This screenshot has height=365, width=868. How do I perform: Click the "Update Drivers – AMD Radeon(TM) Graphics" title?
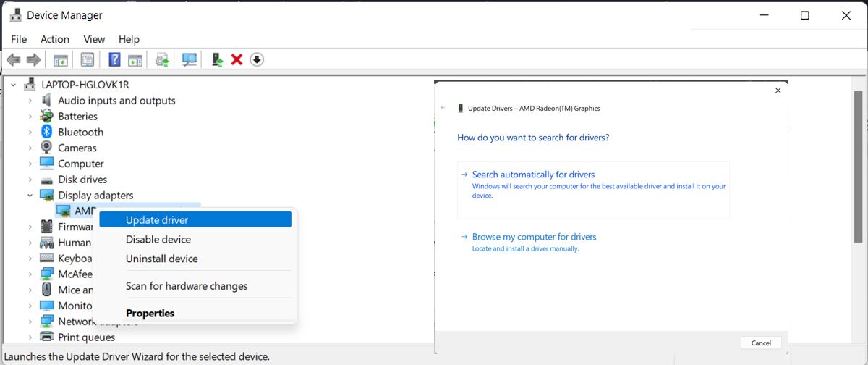pos(534,108)
